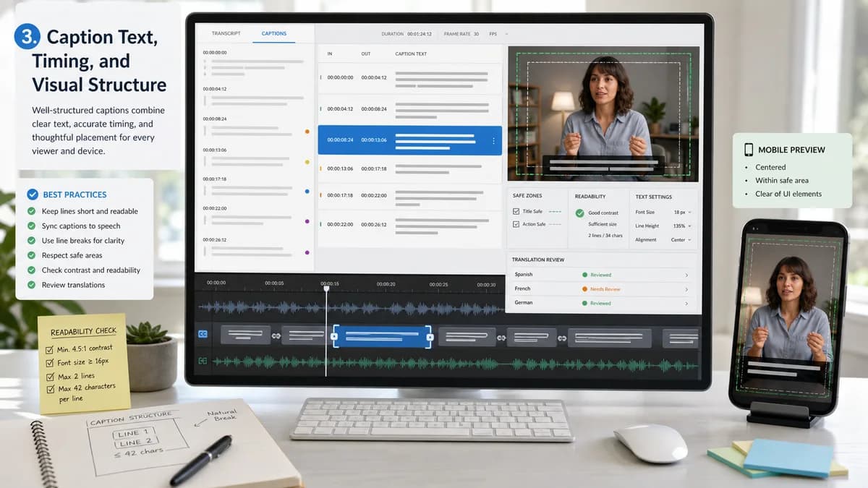This screenshot has height=488, width=868.
Task: Select the caption table row with In time 00:00:04:12
Action: coord(410,109)
